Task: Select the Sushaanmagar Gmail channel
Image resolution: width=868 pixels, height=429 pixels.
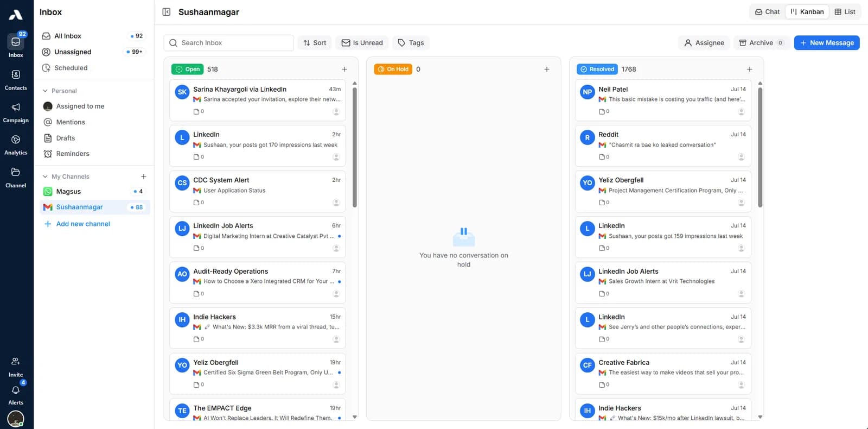Action: pos(94,207)
